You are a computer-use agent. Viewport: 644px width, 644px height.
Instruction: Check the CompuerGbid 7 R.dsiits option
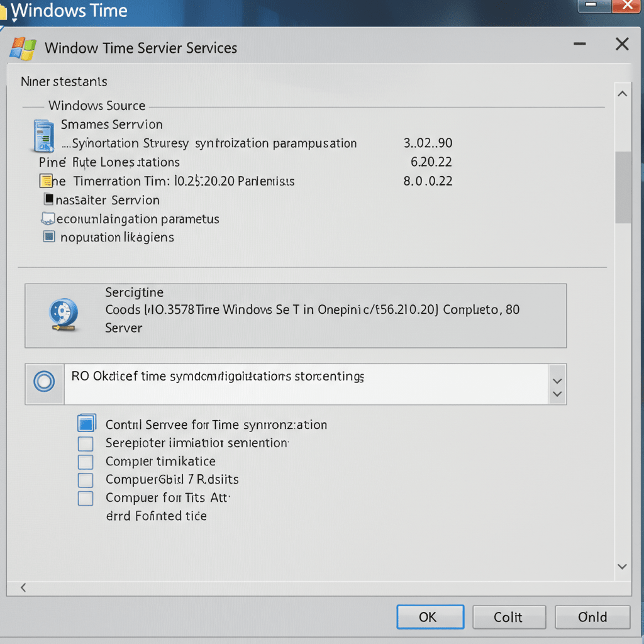86,480
